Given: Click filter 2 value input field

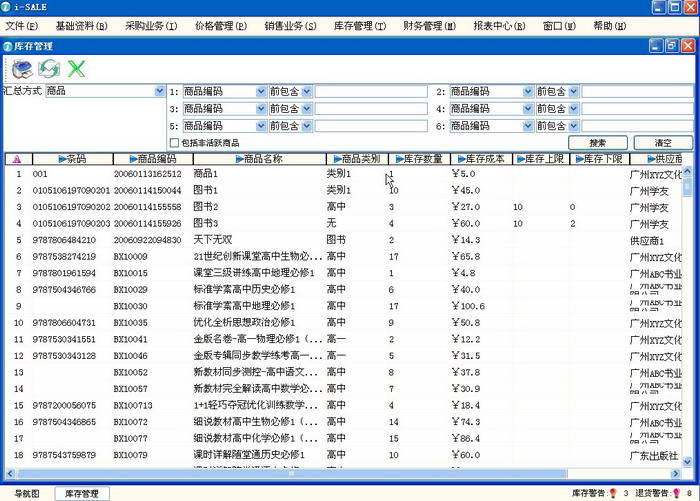Looking at the screenshot, I should point(638,92).
